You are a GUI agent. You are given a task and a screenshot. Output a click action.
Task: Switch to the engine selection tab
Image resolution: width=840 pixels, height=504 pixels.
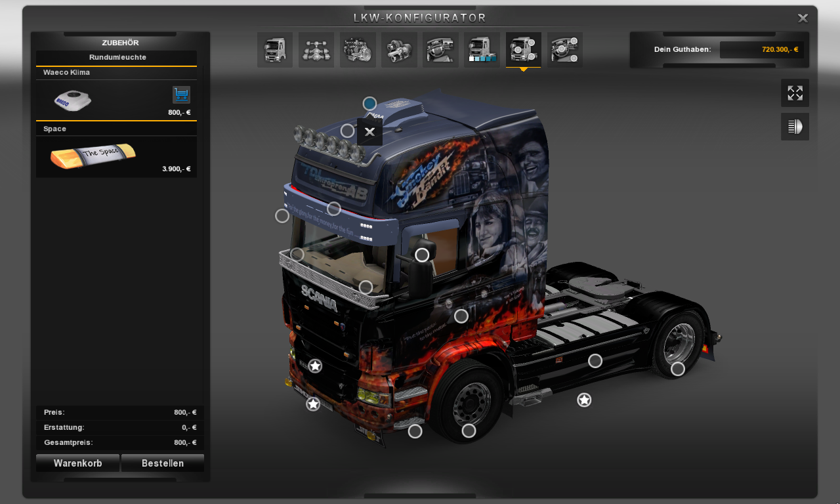coord(358,50)
